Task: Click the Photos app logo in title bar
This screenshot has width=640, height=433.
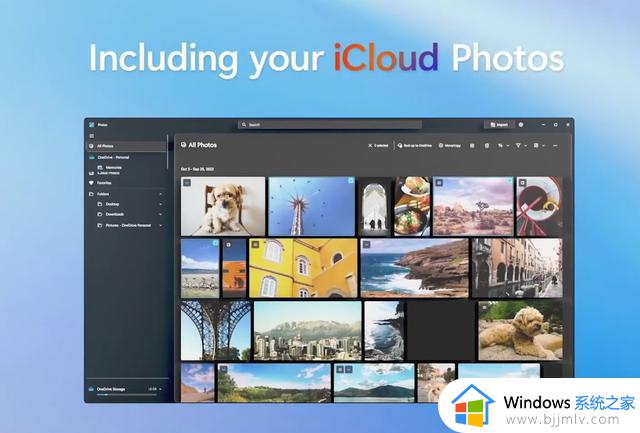Action: [92, 124]
